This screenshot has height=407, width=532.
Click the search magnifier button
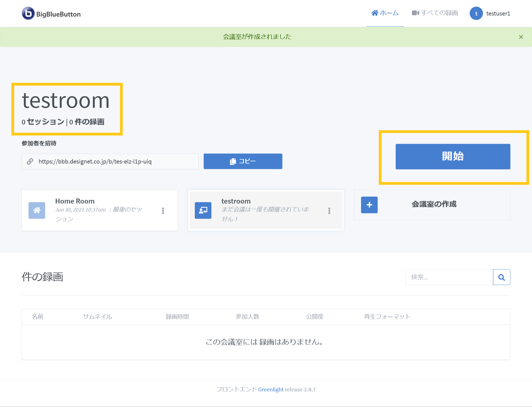point(502,277)
